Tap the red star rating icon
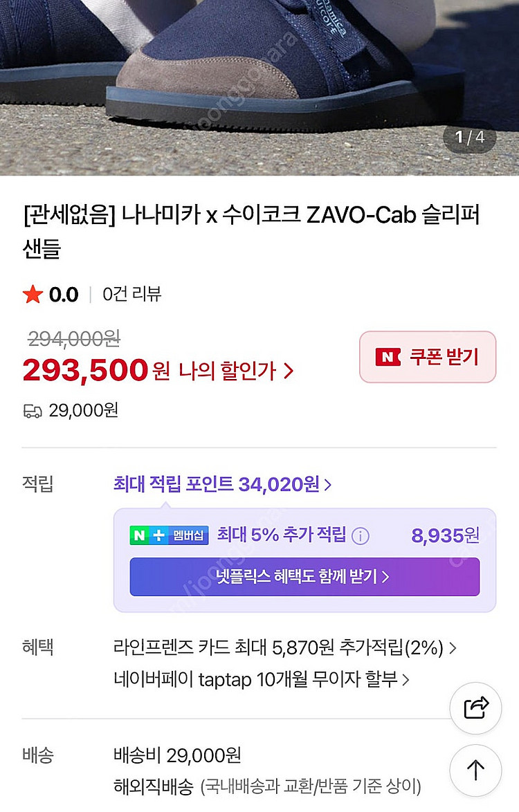 click(33, 295)
